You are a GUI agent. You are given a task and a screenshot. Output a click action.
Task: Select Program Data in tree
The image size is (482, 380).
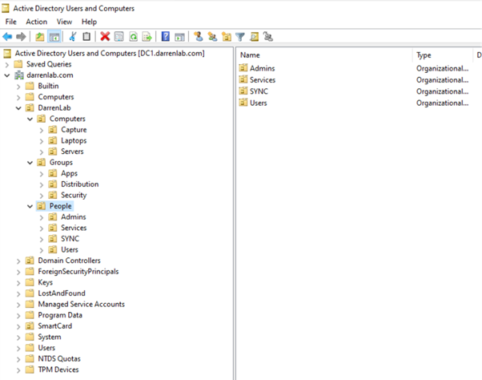pyautogui.click(x=60, y=315)
